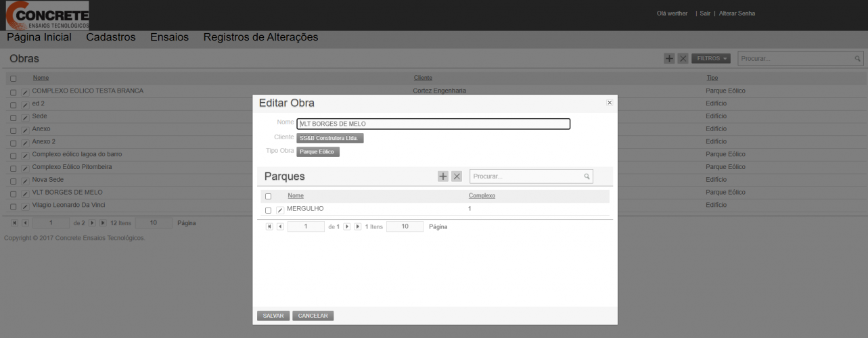Open the FILTROS dropdown
The width and height of the screenshot is (868, 338).
coord(711,59)
